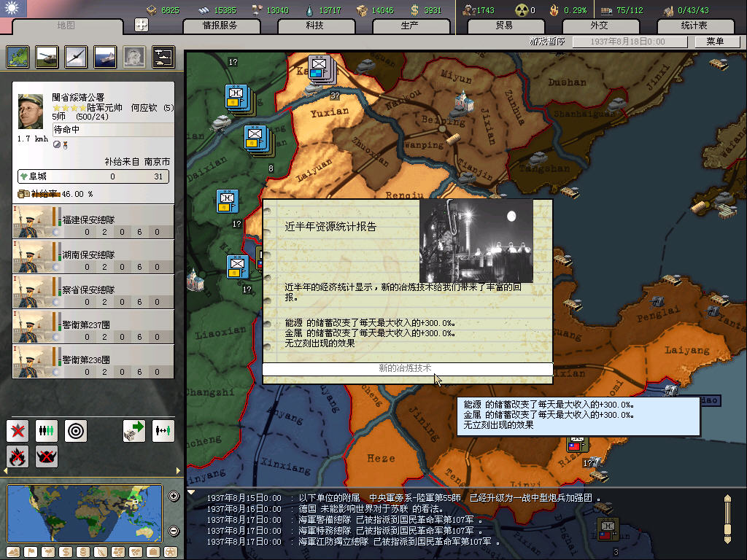Click the green arrow supply transfer icon
747x560 pixels.
click(x=134, y=431)
